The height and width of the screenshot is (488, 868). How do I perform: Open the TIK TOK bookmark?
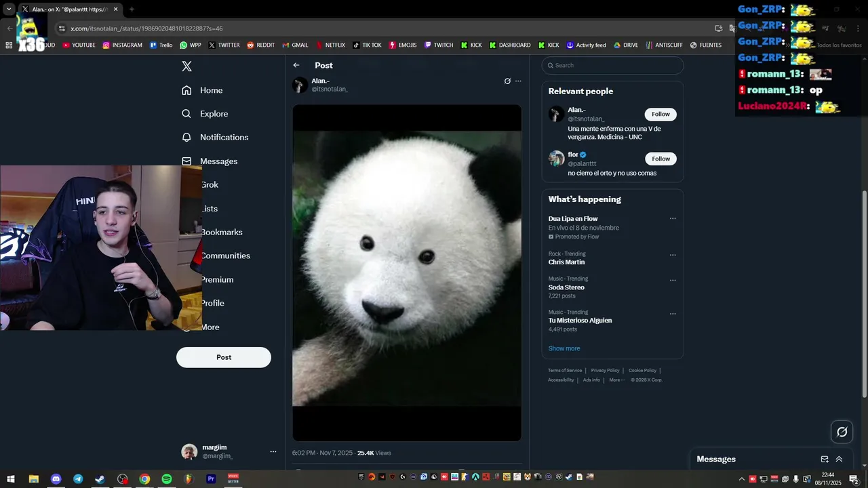(x=367, y=45)
